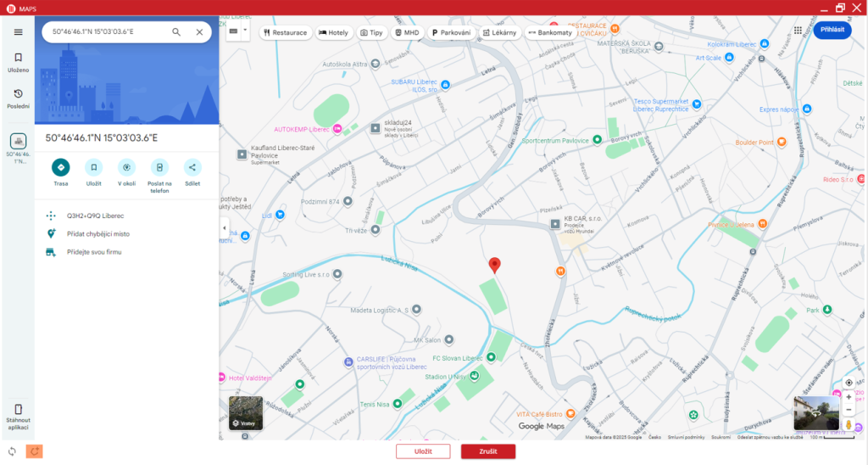868x465 pixels.
Task: Click the Sdílet share icon
Action: click(192, 167)
